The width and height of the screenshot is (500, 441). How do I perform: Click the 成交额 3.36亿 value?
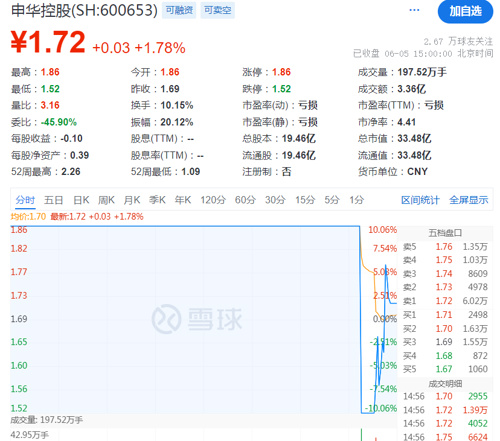coord(412,89)
